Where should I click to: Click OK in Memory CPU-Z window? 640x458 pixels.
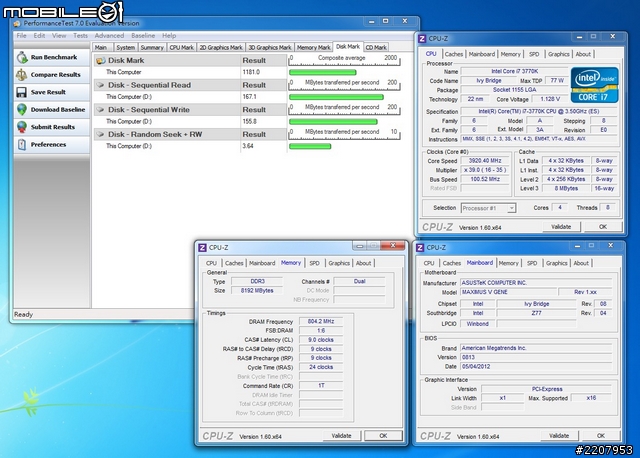pos(383,436)
